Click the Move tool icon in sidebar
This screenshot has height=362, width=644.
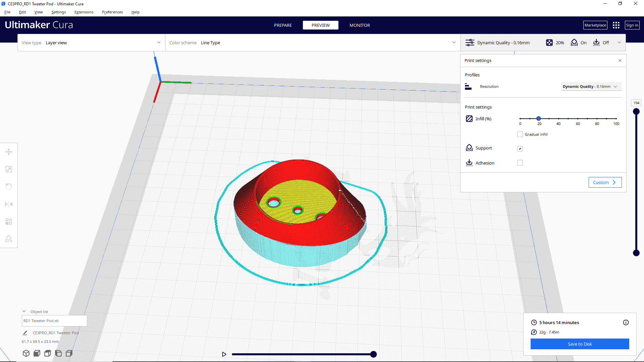tap(8, 152)
